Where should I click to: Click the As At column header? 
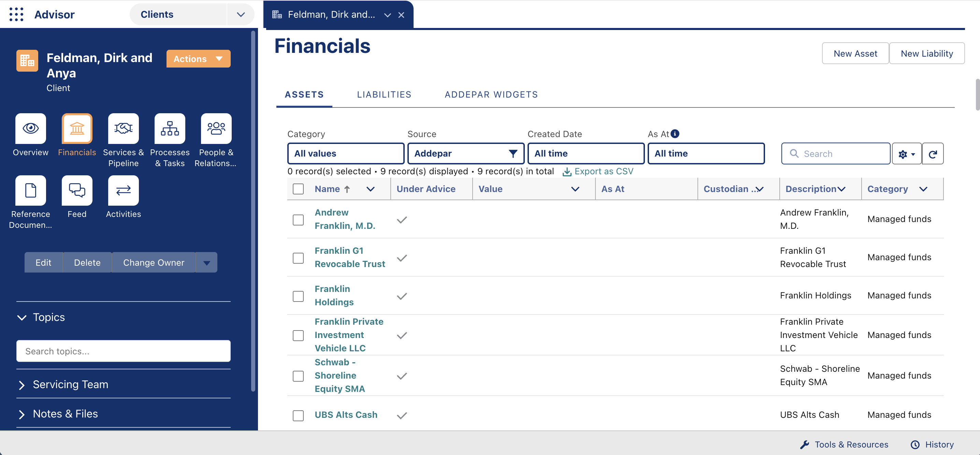coord(612,189)
